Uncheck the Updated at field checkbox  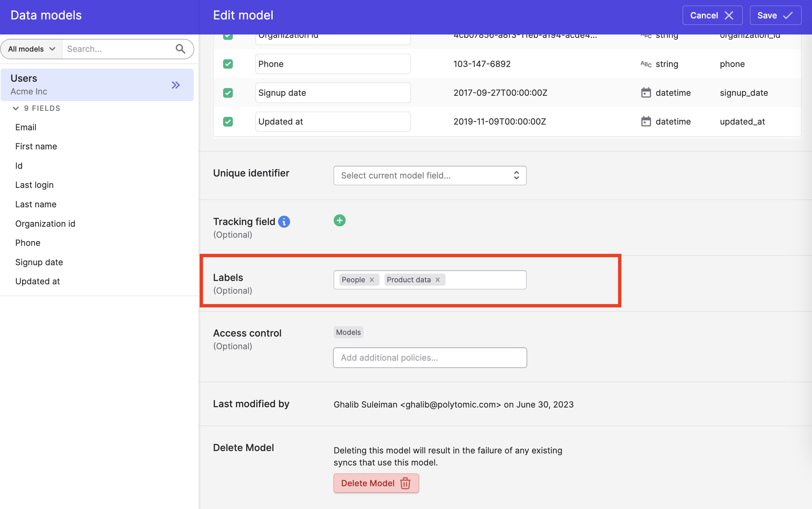coord(228,122)
